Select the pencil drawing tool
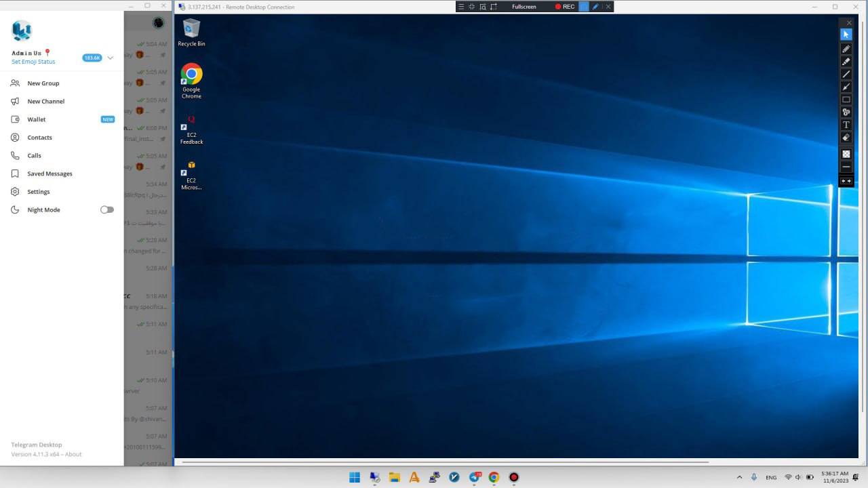Screen dimensions: 868x488 846,49
